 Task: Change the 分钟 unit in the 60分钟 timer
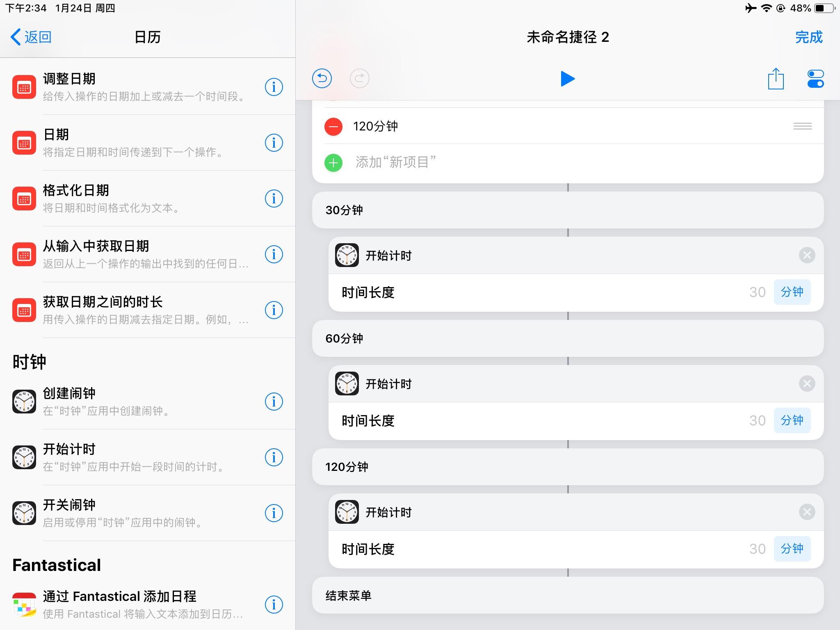792,420
